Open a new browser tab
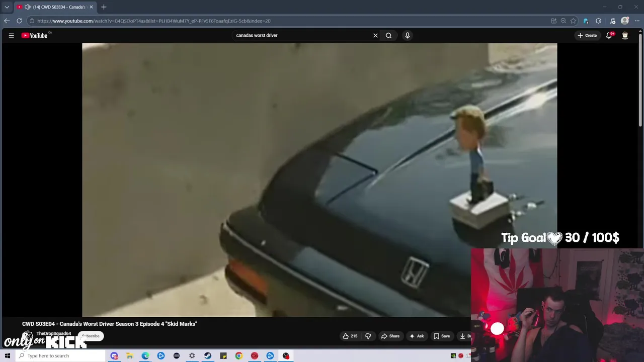Viewport: 644px width, 362px height. [x=104, y=7]
